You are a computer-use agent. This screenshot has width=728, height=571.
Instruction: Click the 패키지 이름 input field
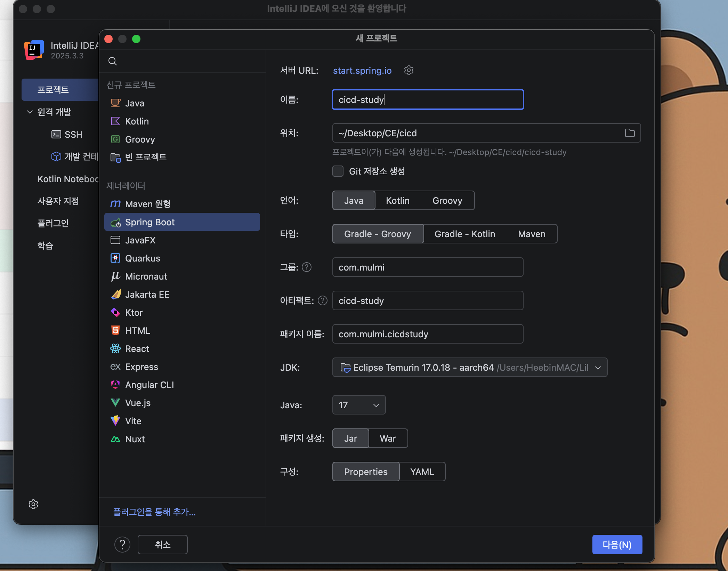[x=428, y=334]
